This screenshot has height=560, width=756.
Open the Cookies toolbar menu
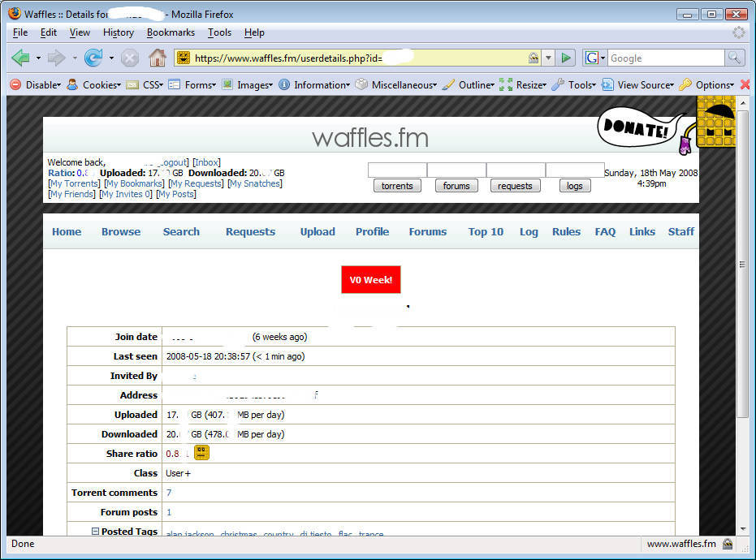(x=94, y=85)
